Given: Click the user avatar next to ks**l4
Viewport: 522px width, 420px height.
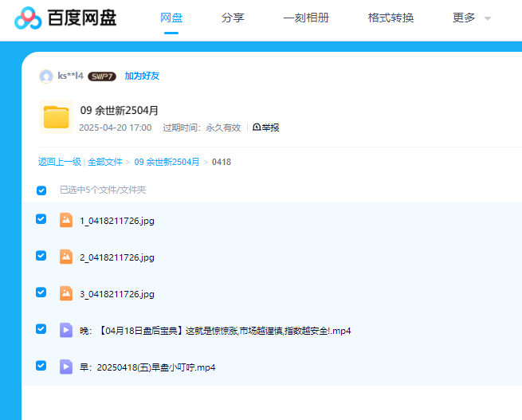Looking at the screenshot, I should coord(46,76).
